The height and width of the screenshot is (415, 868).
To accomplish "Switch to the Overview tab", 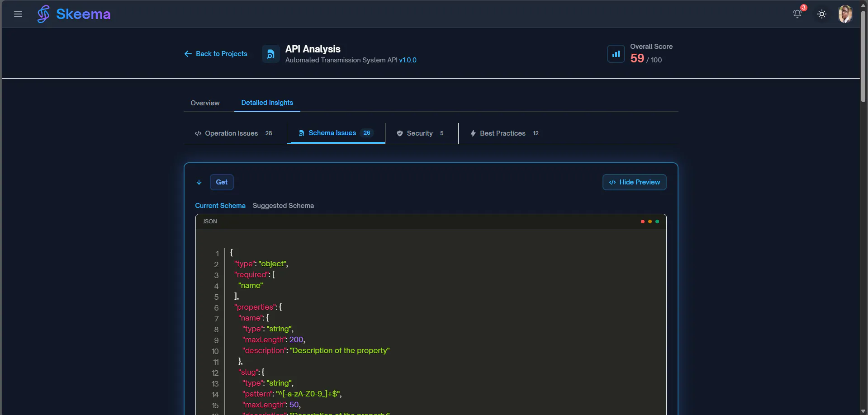I will click(x=205, y=103).
